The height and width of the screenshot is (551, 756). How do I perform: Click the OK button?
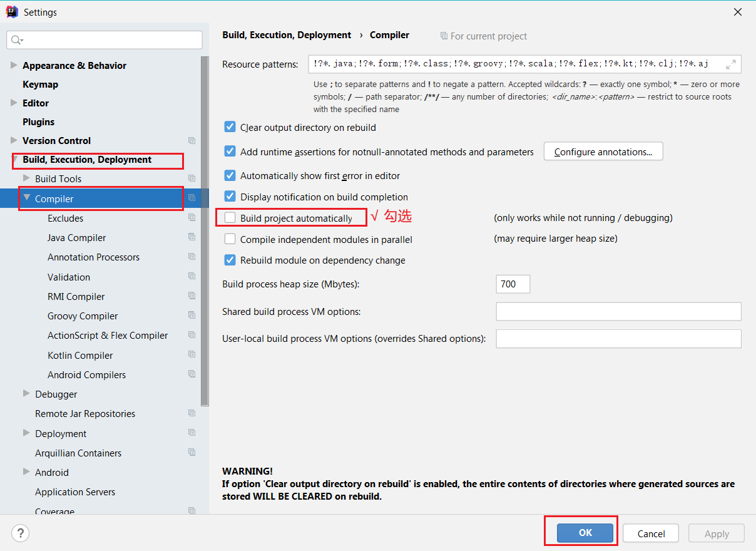point(585,533)
